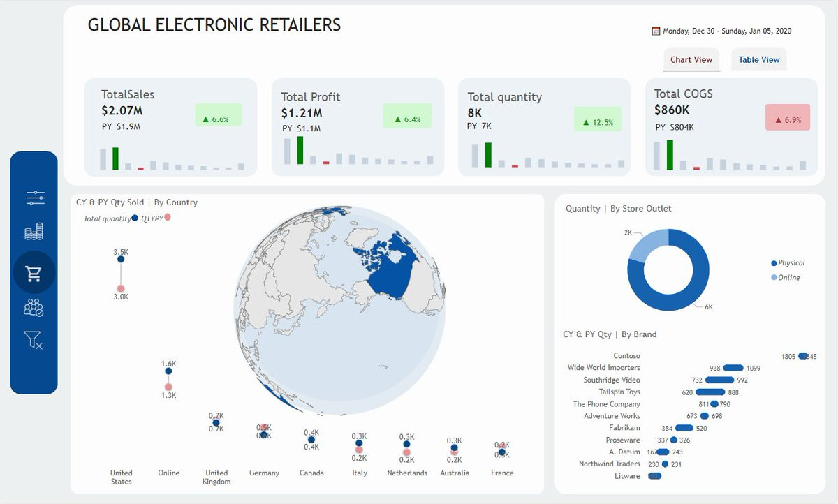Open the customers group icon in sidebar

click(x=34, y=307)
